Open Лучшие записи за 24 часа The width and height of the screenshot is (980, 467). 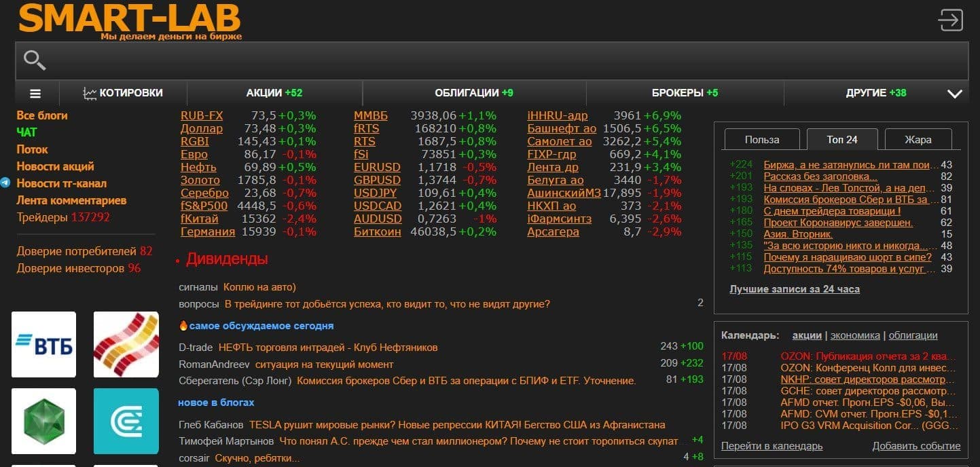[795, 289]
